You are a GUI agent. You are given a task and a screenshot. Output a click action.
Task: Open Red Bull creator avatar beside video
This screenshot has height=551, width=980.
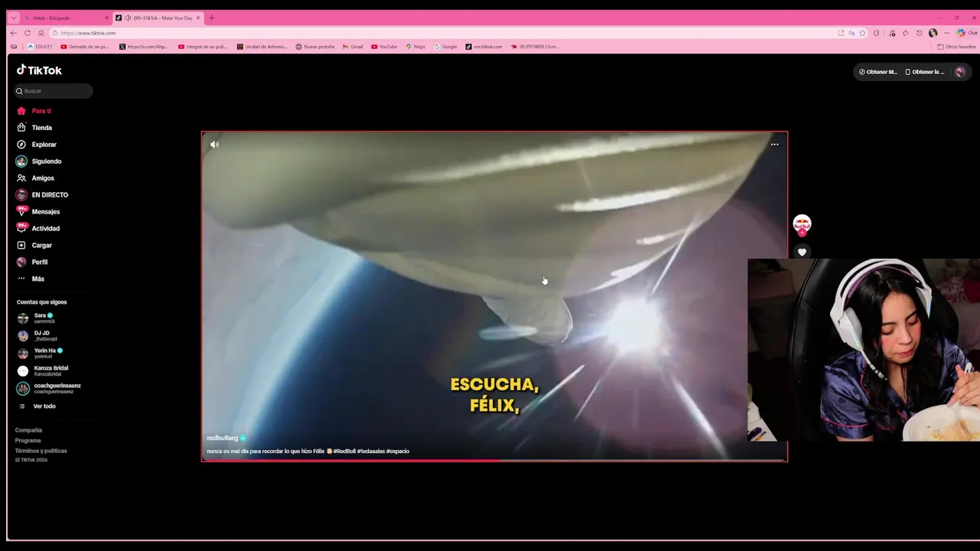tap(802, 224)
